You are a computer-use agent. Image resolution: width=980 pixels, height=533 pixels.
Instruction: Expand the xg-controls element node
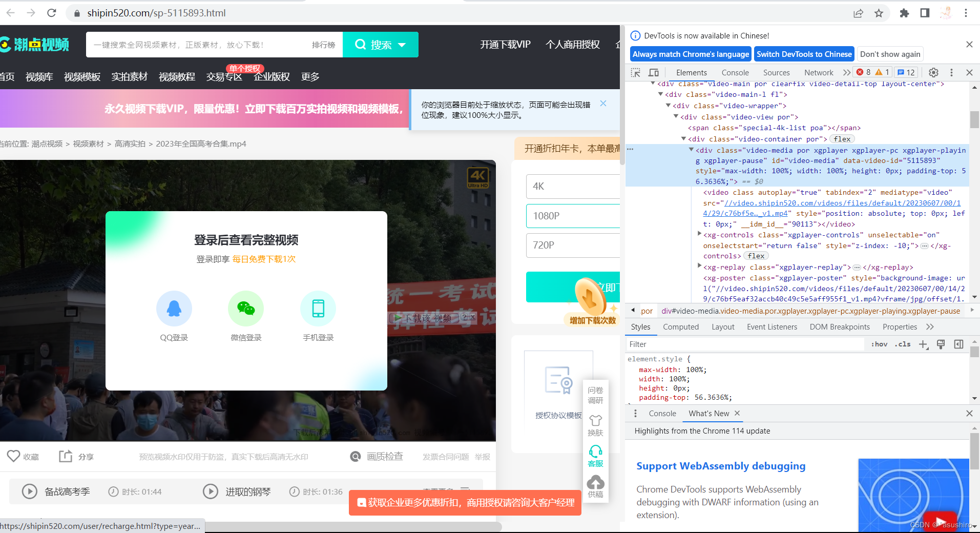699,234
